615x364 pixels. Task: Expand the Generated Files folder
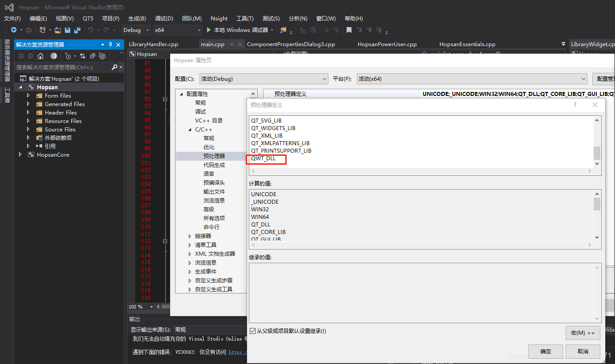[x=28, y=104]
